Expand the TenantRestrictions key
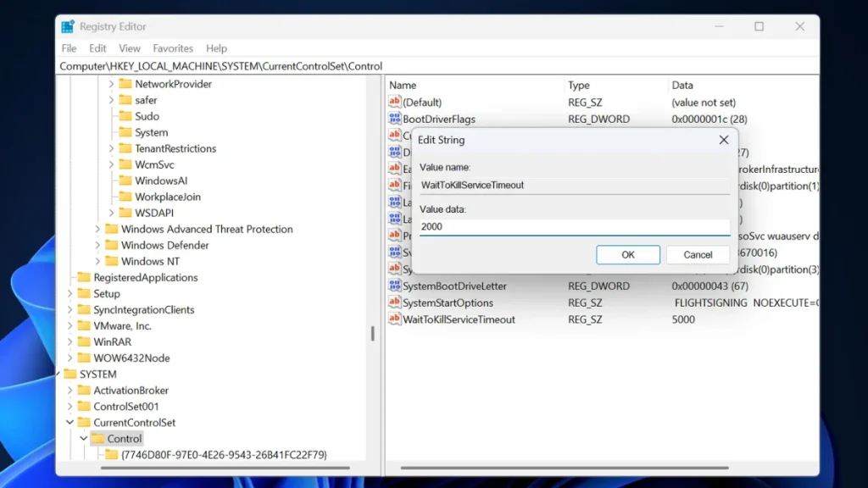 [111, 148]
